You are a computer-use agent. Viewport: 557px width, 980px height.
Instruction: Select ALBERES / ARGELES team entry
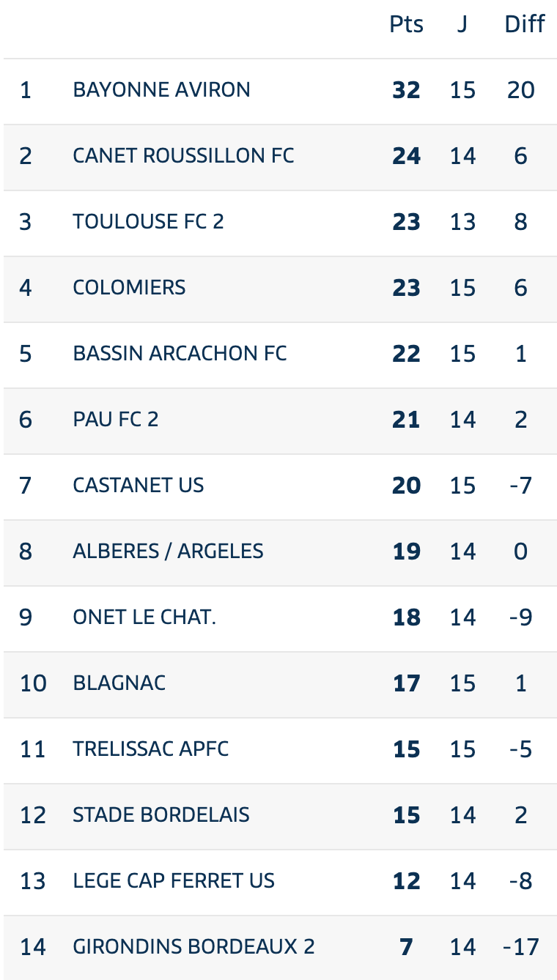point(168,552)
